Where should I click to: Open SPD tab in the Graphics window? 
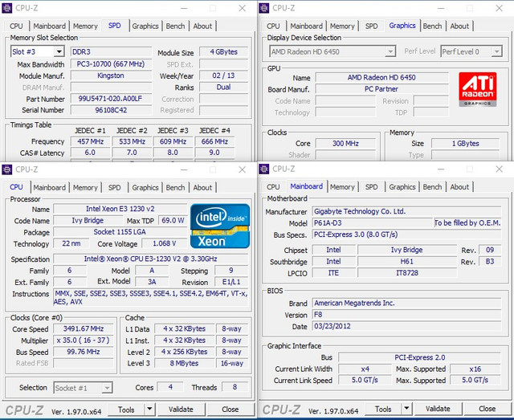pyautogui.click(x=371, y=26)
